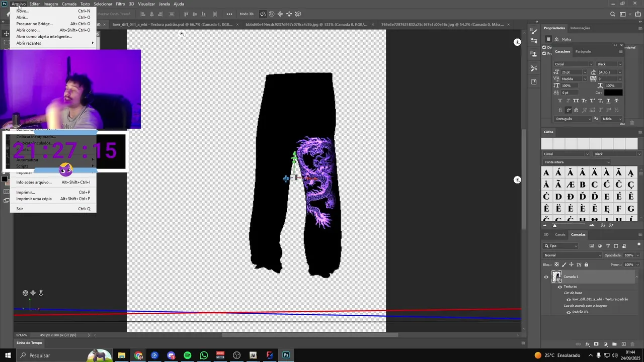Image resolution: width=644 pixels, height=362 pixels.
Task: Open the Adjustments panel sliders icon
Action: pos(534,41)
